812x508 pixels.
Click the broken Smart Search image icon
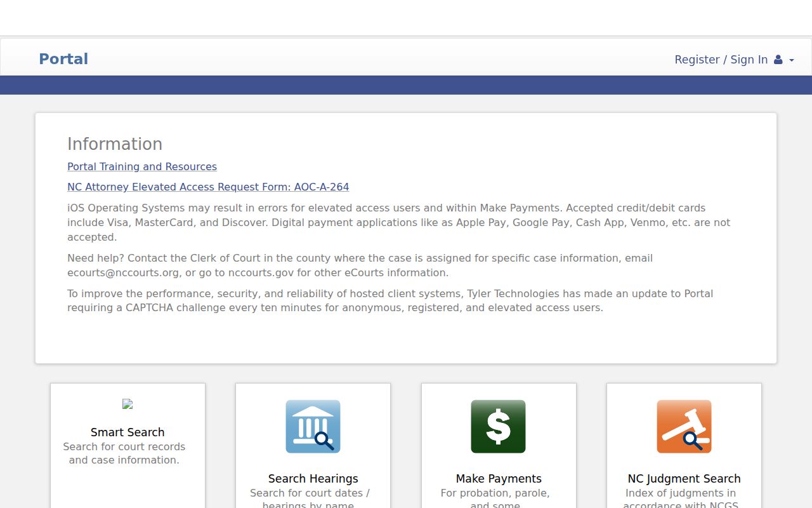pos(128,404)
